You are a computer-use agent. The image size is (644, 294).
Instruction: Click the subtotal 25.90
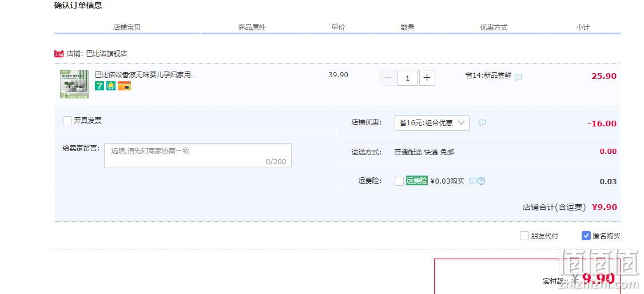click(x=604, y=76)
